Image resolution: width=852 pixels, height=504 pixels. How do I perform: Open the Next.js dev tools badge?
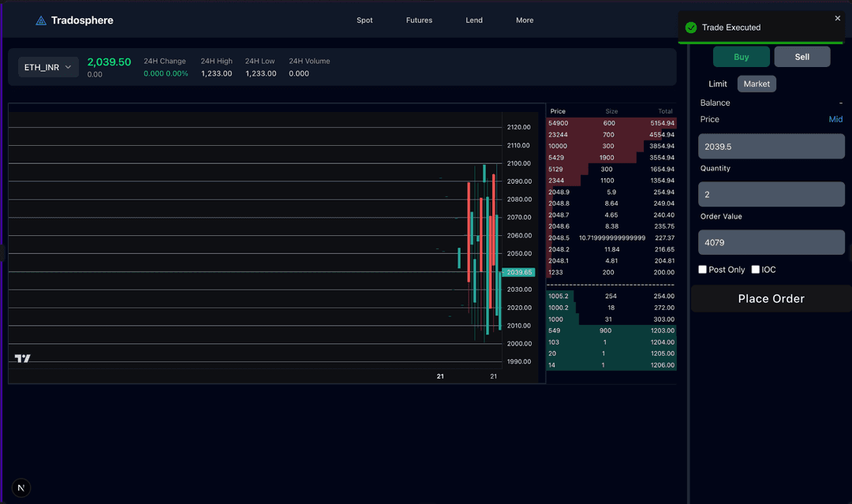click(21, 487)
